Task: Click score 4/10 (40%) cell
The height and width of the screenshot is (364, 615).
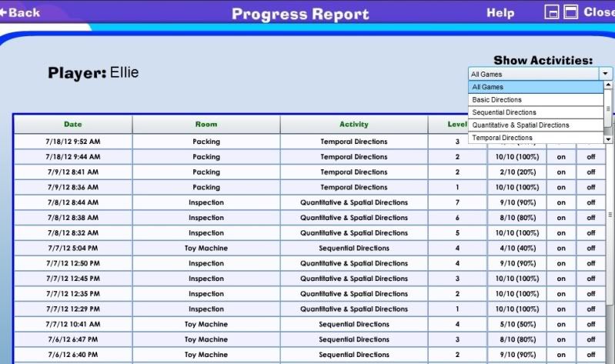Action: click(517, 249)
